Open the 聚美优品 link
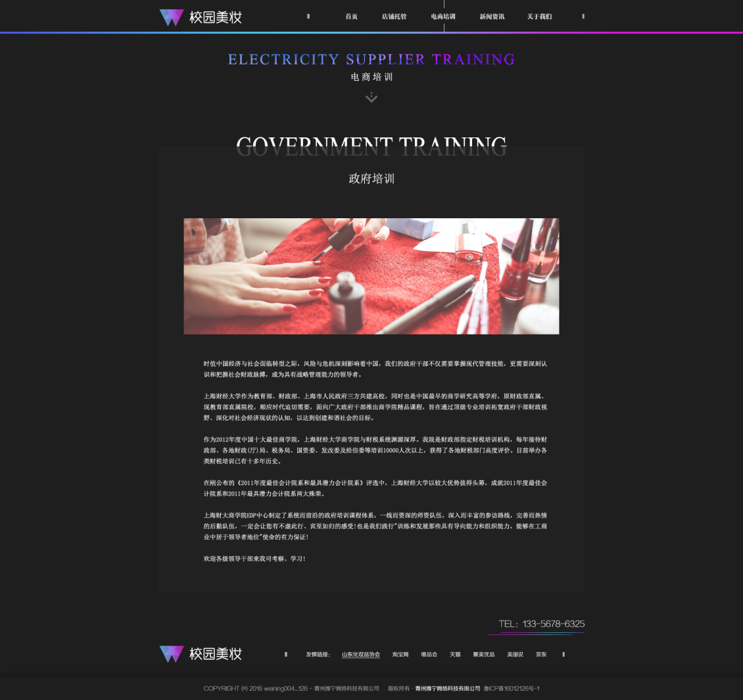This screenshot has width=743, height=700. point(484,654)
